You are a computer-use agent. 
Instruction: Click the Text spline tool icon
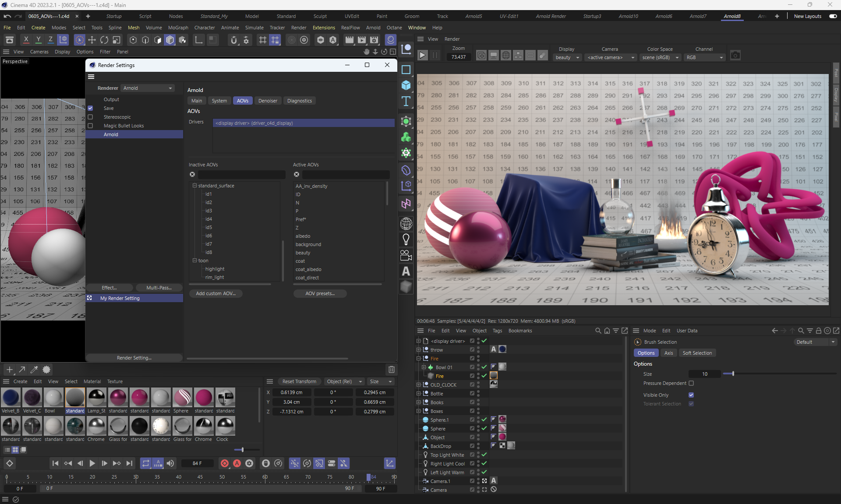[x=406, y=101]
